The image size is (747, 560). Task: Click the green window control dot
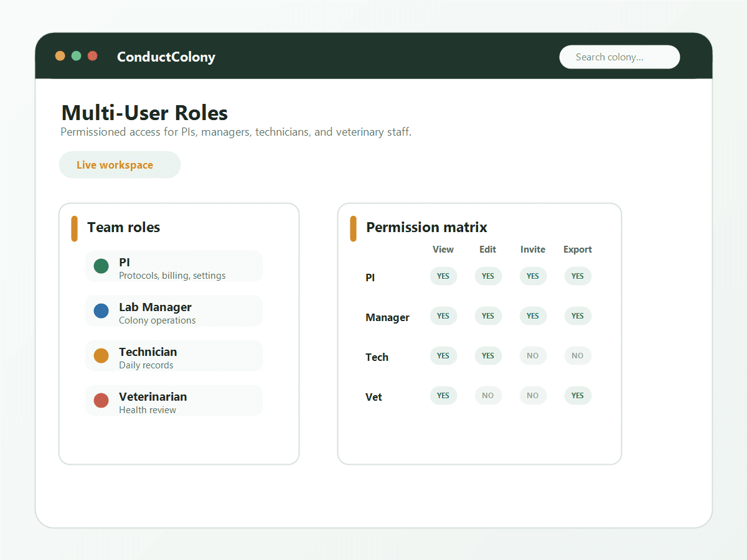pos(77,56)
